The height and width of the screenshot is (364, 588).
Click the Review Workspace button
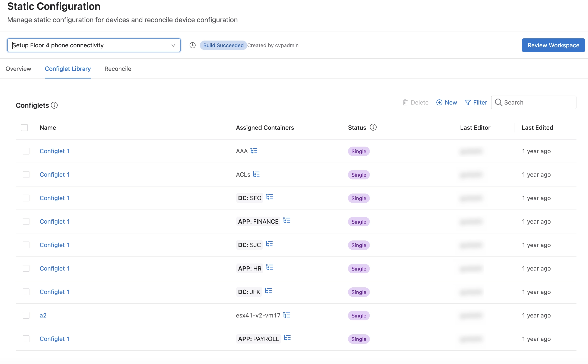[553, 45]
